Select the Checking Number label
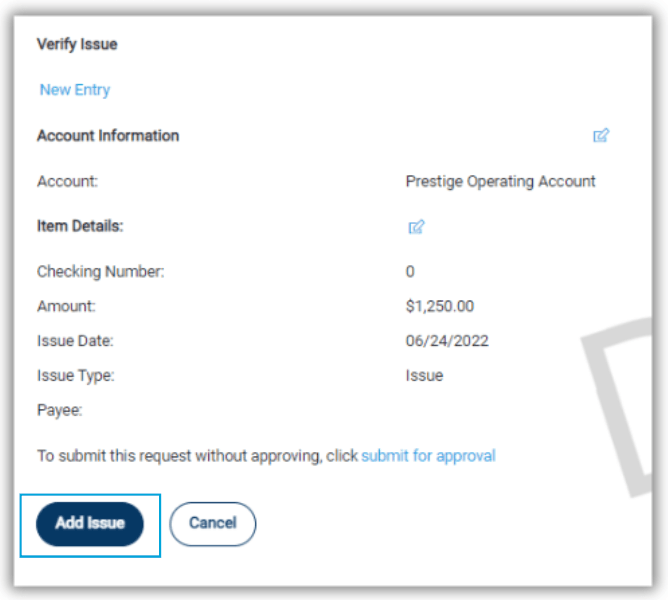This screenshot has height=600, width=668. (x=101, y=272)
